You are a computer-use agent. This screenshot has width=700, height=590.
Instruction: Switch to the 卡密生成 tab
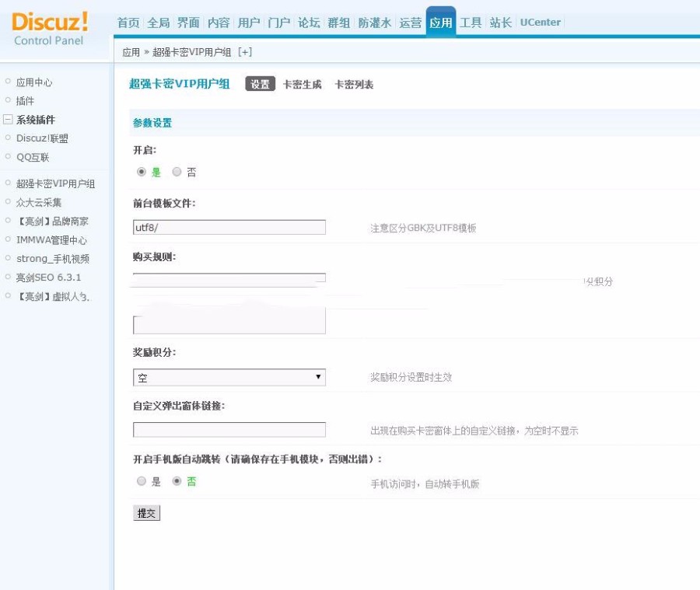click(303, 83)
